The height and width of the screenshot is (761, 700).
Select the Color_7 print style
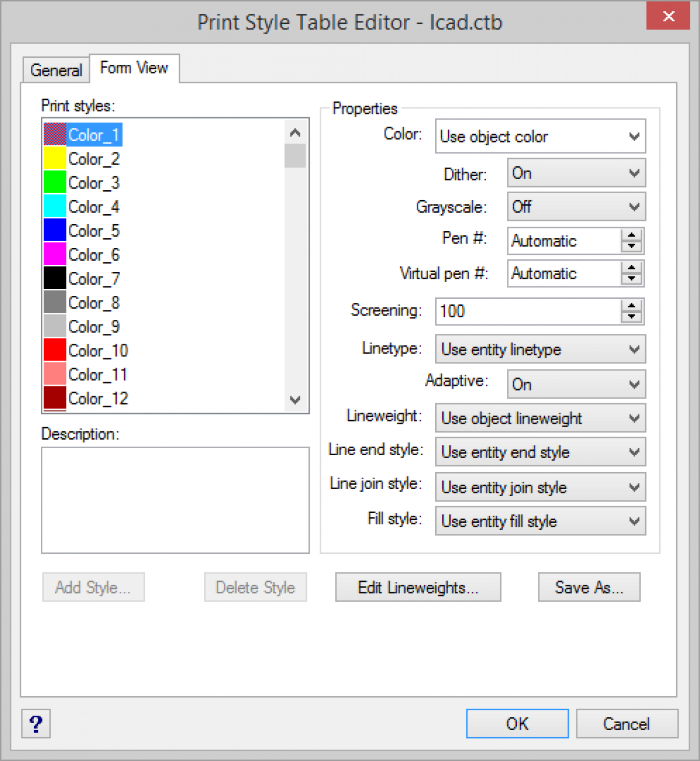tap(93, 278)
